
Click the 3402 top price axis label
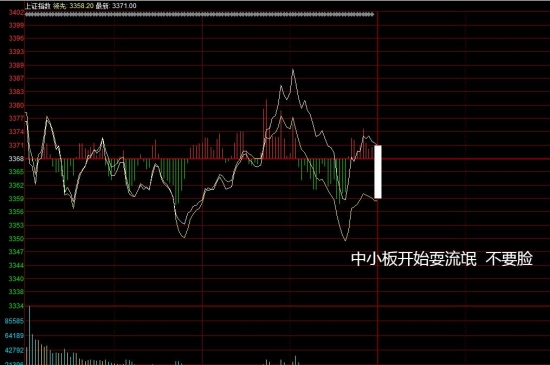pyautogui.click(x=16, y=13)
